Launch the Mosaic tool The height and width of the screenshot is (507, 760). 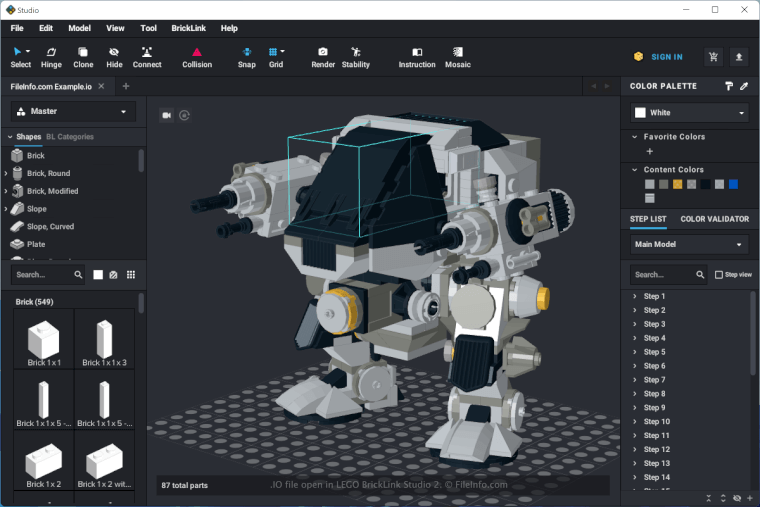pyautogui.click(x=457, y=57)
